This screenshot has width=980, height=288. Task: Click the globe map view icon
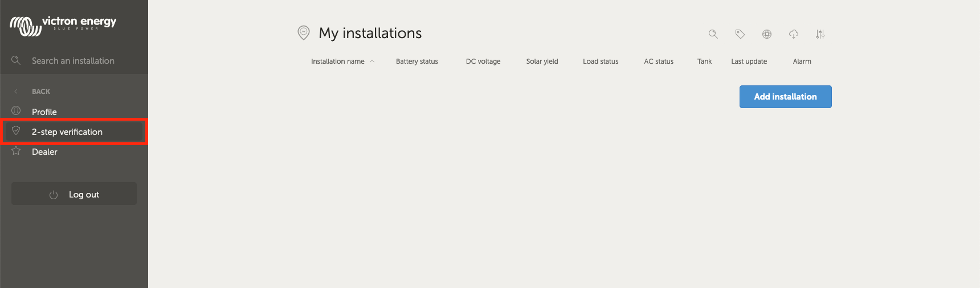(767, 34)
